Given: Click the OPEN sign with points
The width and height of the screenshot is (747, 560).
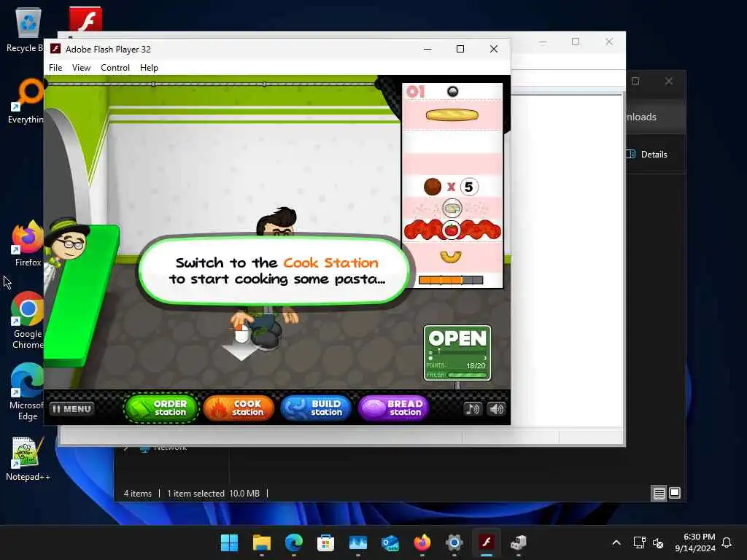Looking at the screenshot, I should coord(457,353).
